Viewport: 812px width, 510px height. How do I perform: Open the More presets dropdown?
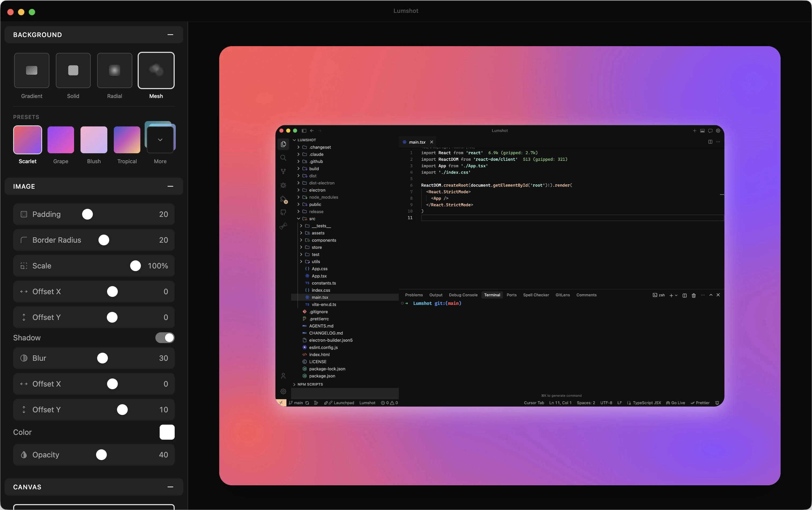coord(160,140)
